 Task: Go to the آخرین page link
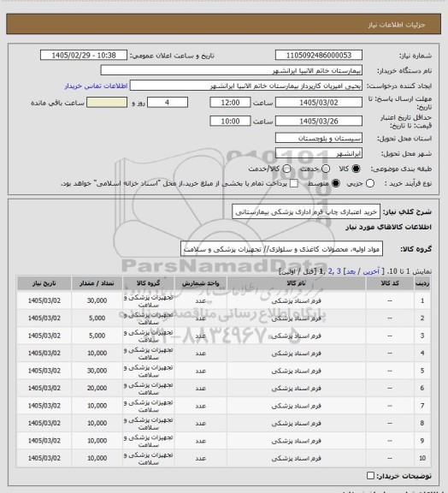[371, 271]
